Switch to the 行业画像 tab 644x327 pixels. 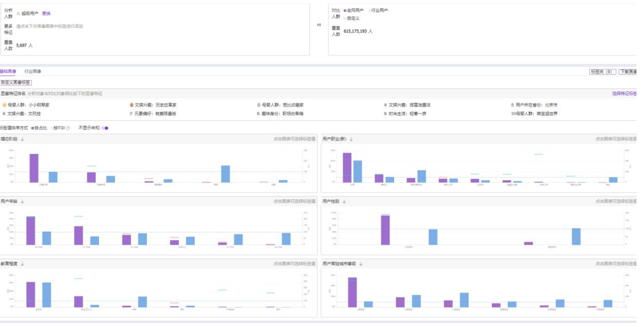33,72
